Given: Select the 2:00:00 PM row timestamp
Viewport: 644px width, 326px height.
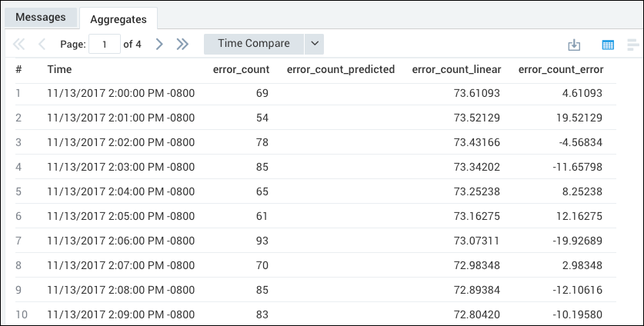Looking at the screenshot, I should (121, 94).
